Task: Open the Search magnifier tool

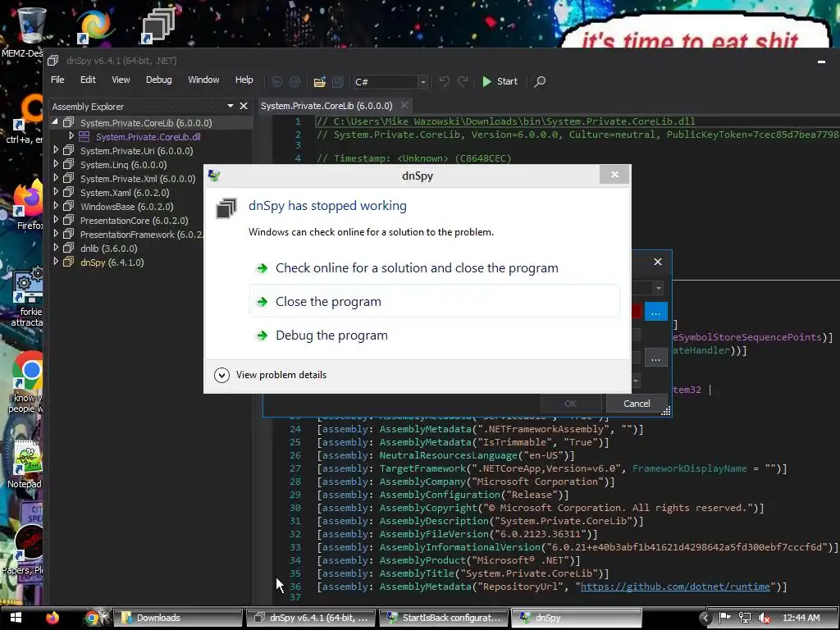Action: (x=540, y=81)
